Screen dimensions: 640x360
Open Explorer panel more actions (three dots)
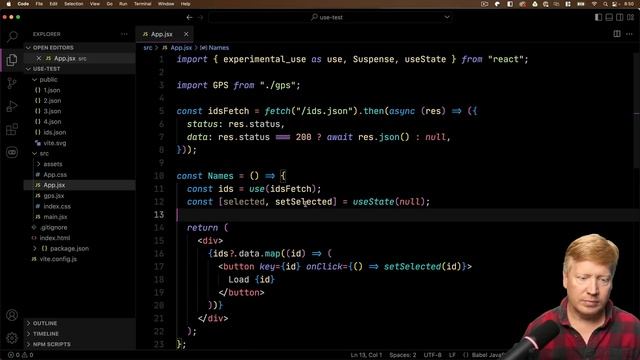pyautogui.click(x=124, y=34)
